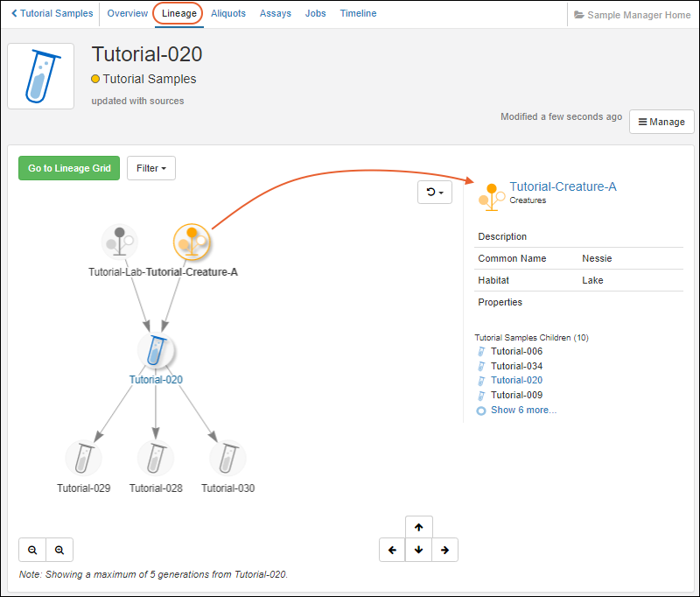This screenshot has width=700, height=597.
Task: Select the Tutorial-028 child sample node
Action: click(156, 458)
